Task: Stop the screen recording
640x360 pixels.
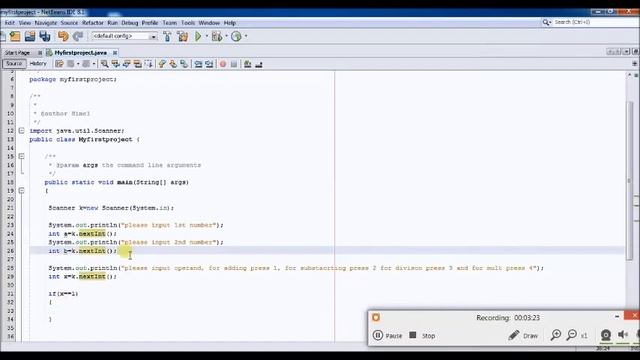Action: [x=422, y=336]
